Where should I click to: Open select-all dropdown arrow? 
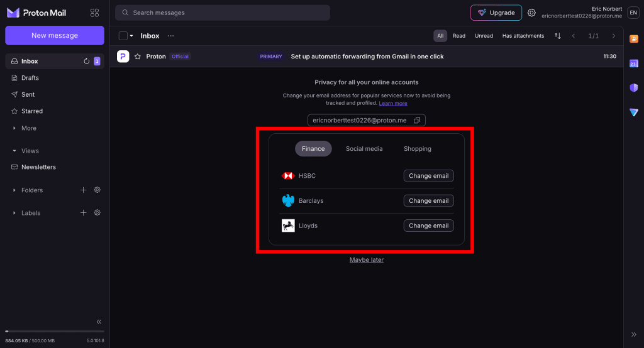131,36
